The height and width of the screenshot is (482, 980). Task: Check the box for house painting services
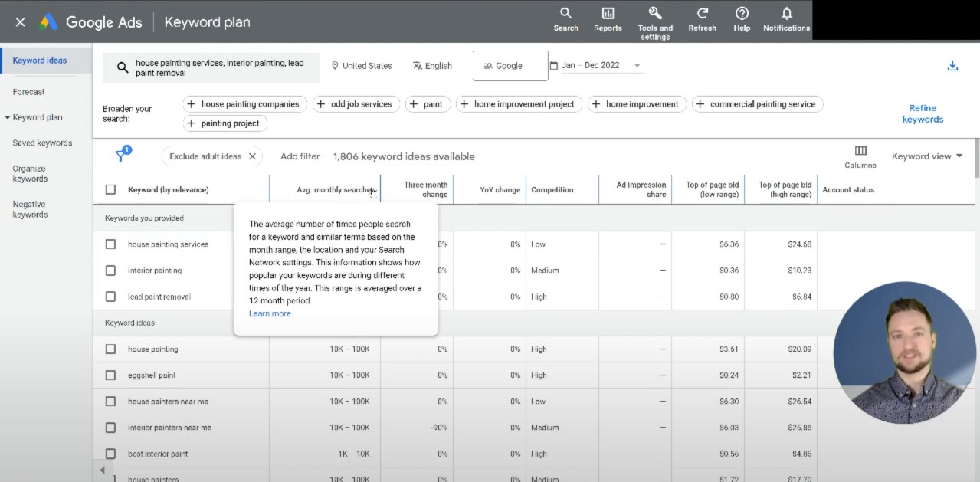(110, 244)
